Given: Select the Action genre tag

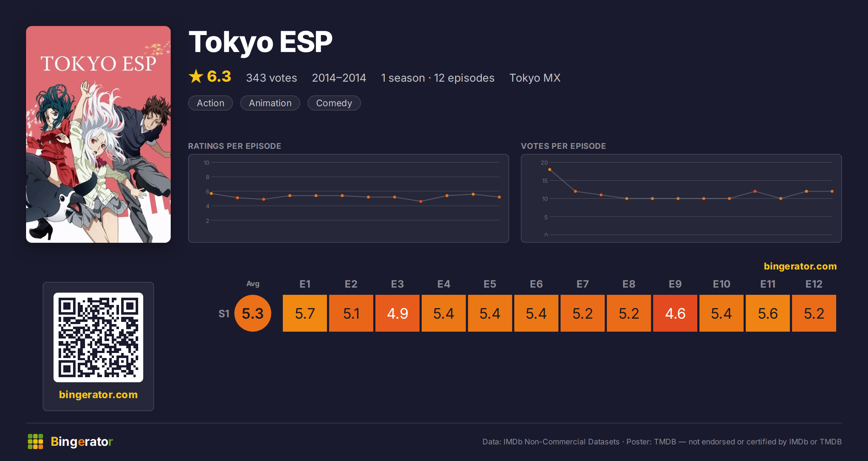Looking at the screenshot, I should pos(210,103).
